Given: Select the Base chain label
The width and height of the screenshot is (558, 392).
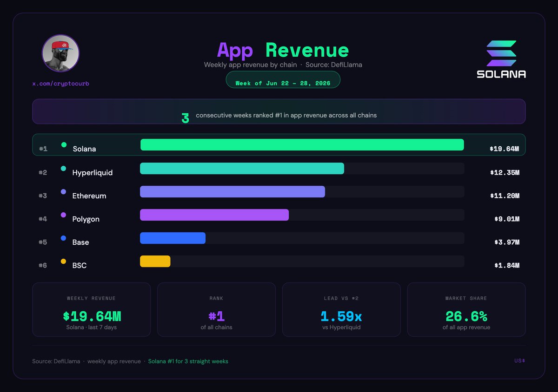Looking at the screenshot, I should 80,242.
